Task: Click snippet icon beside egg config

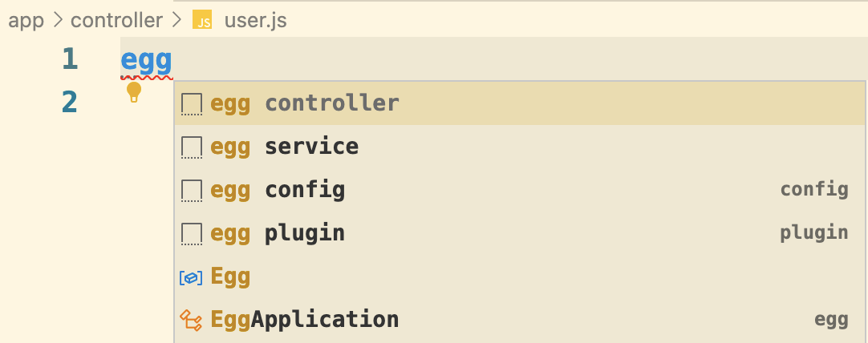Action: coord(191,190)
